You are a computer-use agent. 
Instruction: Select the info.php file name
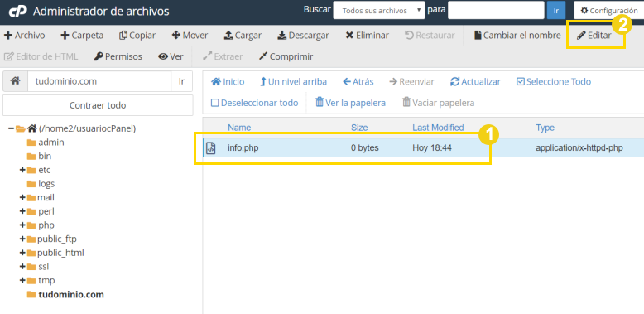[243, 148]
